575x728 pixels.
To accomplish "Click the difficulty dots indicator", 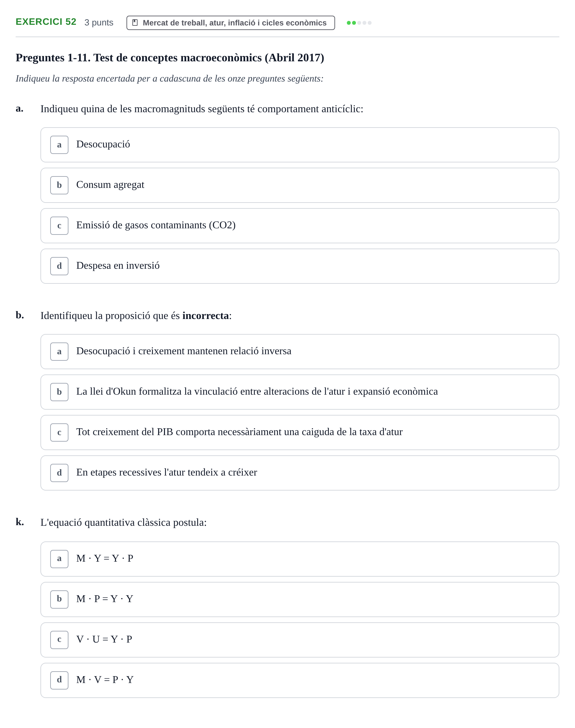I will click(x=359, y=23).
